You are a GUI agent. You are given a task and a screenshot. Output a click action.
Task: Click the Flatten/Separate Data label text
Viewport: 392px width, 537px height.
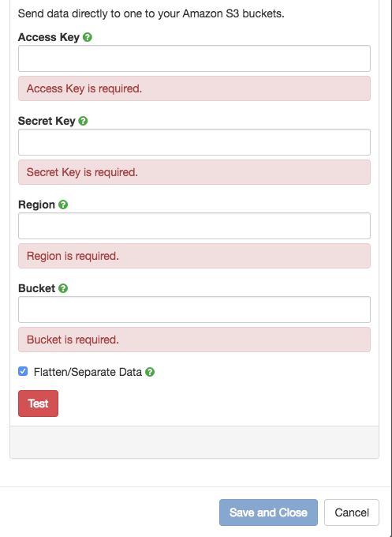pyautogui.click(x=88, y=372)
